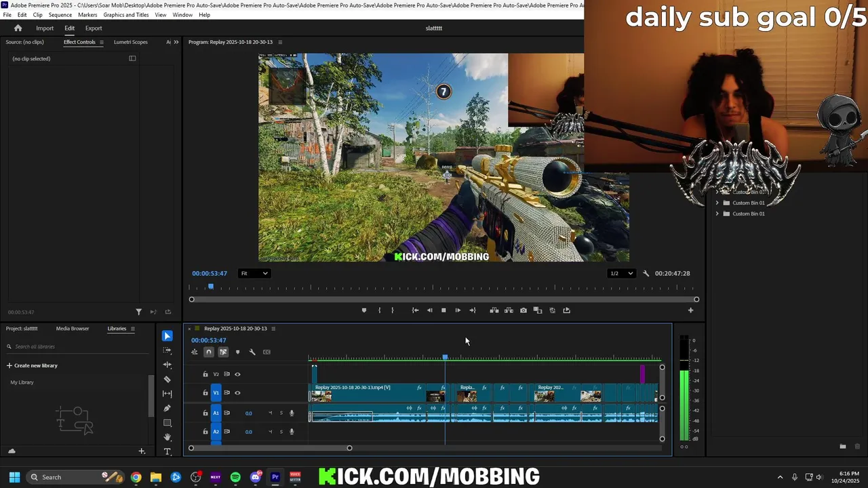The height and width of the screenshot is (488, 868).
Task: Open Program monitor panel menu
Action: click(280, 42)
